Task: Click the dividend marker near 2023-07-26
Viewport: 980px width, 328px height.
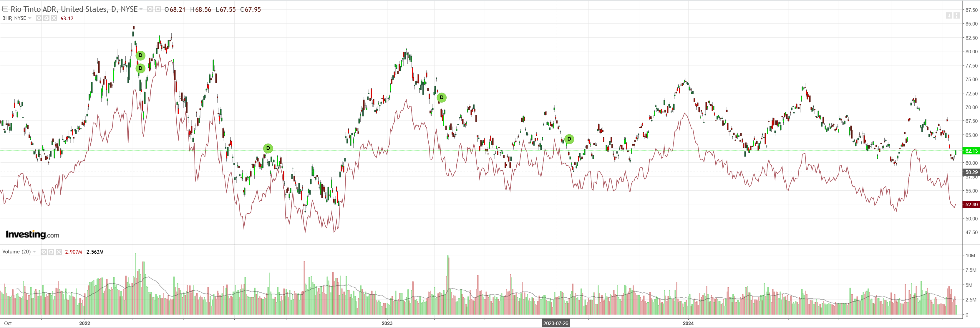Action: (x=569, y=139)
